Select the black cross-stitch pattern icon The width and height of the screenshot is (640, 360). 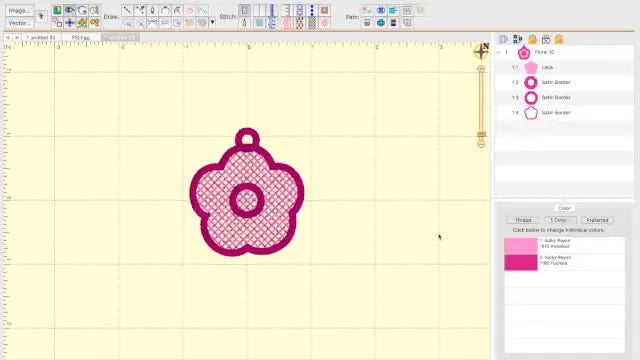coord(300,23)
